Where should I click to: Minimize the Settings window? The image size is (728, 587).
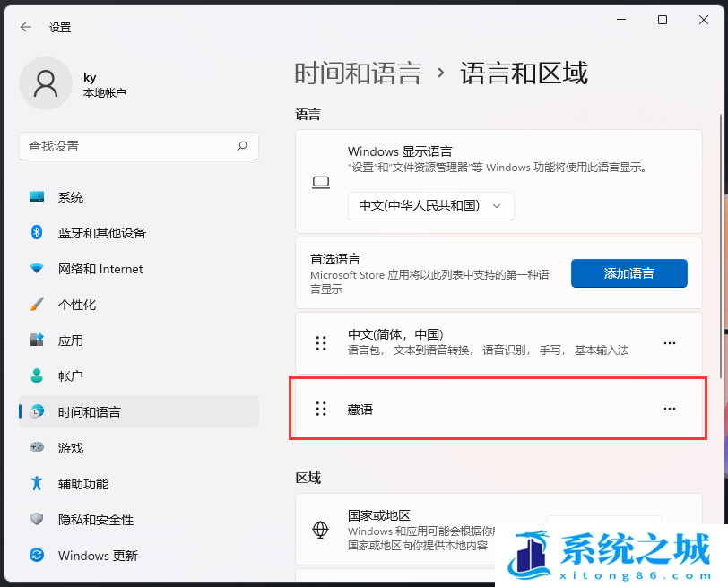point(621,20)
